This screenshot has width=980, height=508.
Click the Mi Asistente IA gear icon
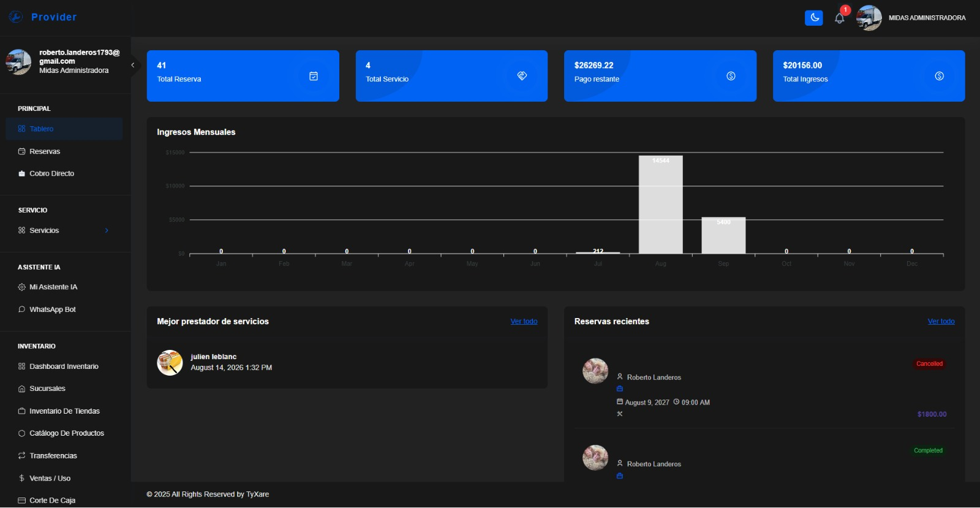coord(21,287)
